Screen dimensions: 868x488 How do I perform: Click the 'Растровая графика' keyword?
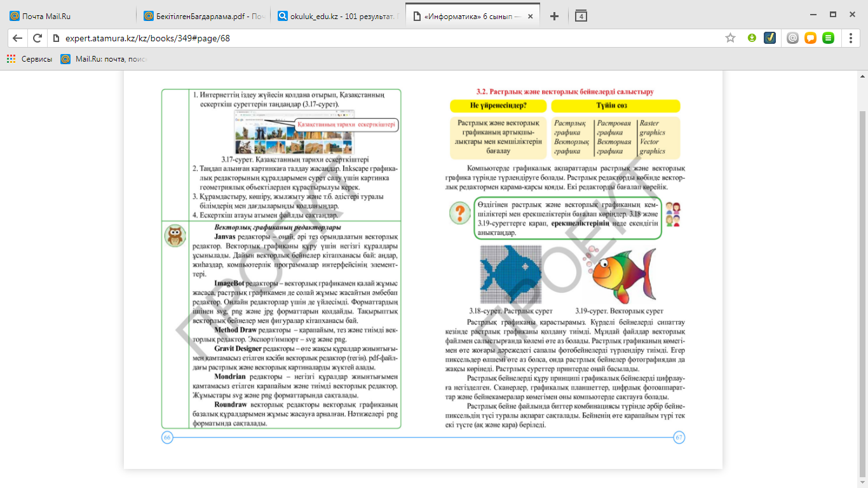click(614, 128)
